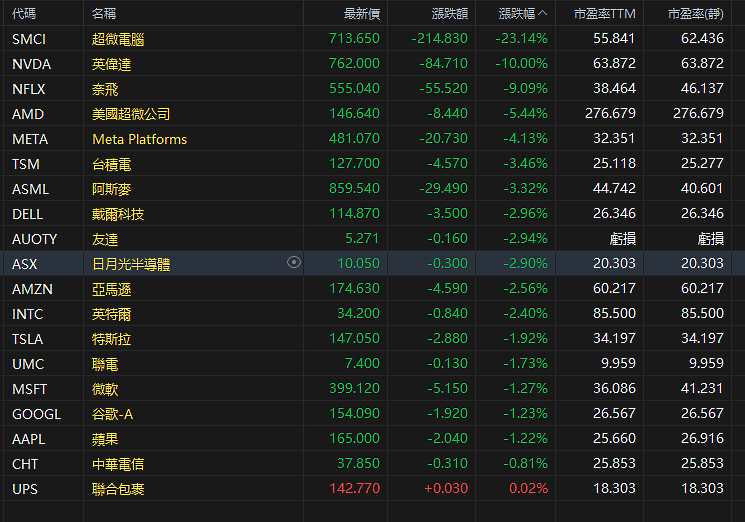Click the target icon in the ASX row
This screenshot has height=522, width=745.
coord(294,262)
